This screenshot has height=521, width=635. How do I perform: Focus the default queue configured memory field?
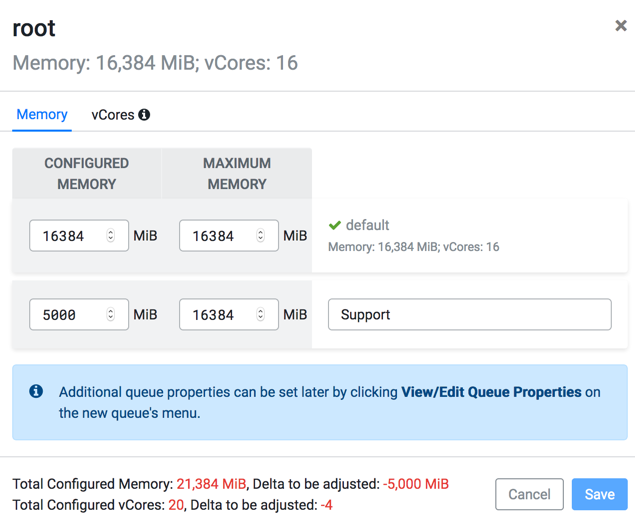pyautogui.click(x=66, y=236)
